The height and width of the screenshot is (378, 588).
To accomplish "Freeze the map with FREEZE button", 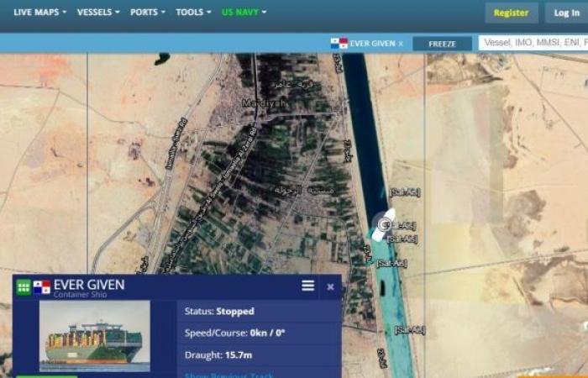I will pyautogui.click(x=442, y=44).
